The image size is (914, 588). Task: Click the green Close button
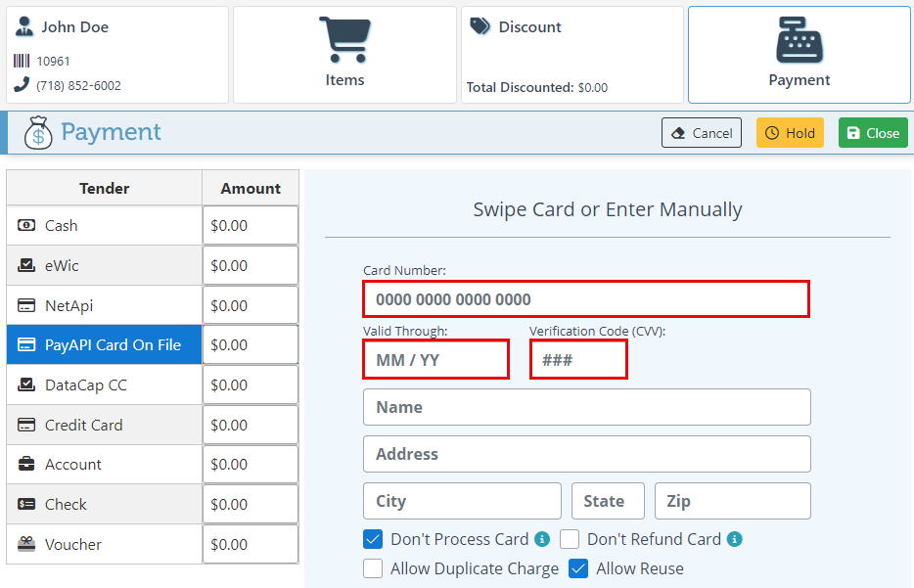click(x=873, y=133)
